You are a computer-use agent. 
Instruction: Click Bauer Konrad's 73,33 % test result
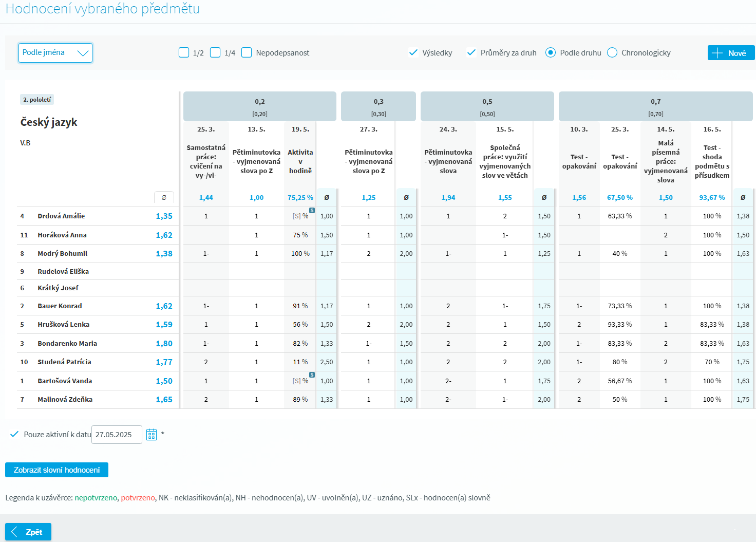(620, 306)
